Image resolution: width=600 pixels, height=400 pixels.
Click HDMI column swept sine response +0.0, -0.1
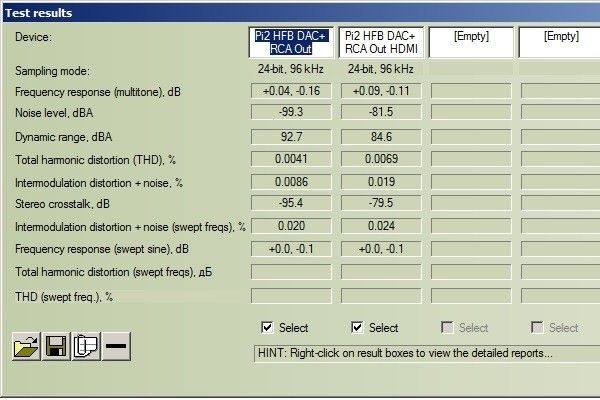click(x=381, y=249)
